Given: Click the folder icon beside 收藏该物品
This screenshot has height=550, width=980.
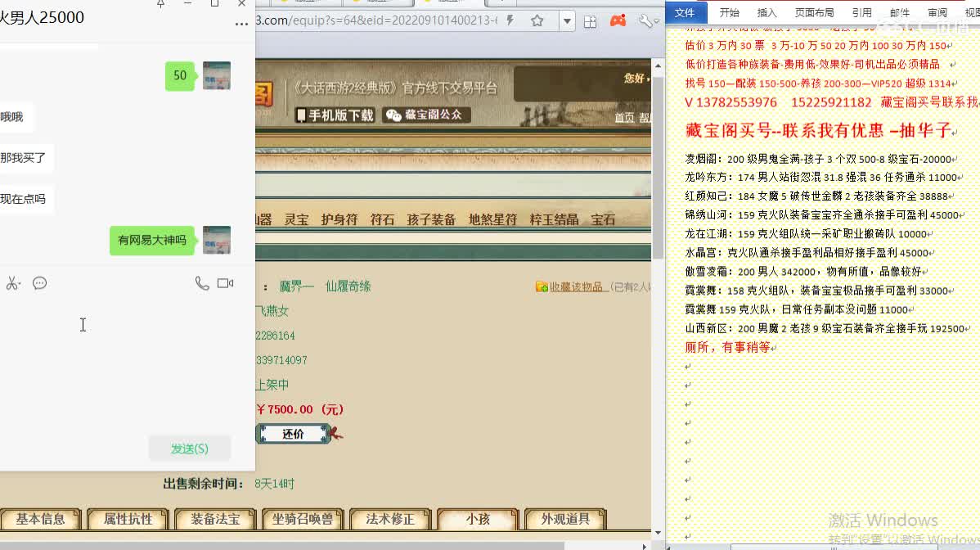Looking at the screenshot, I should click(542, 287).
